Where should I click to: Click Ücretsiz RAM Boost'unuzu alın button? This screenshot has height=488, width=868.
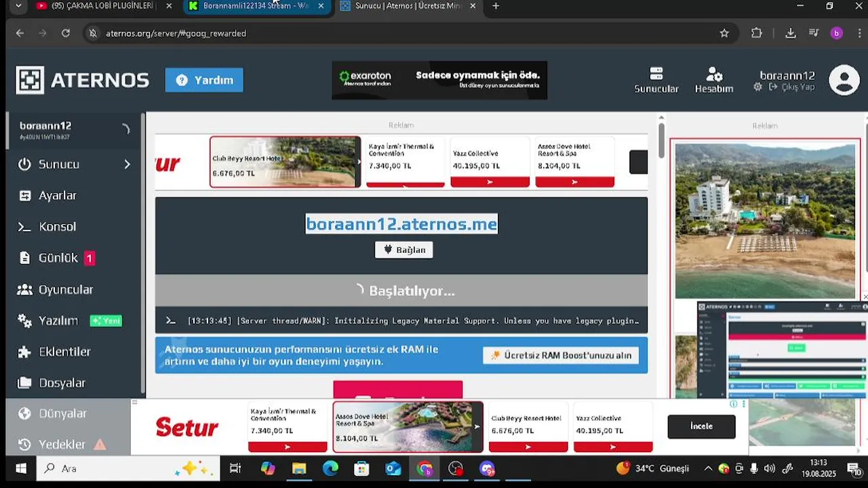[561, 355]
